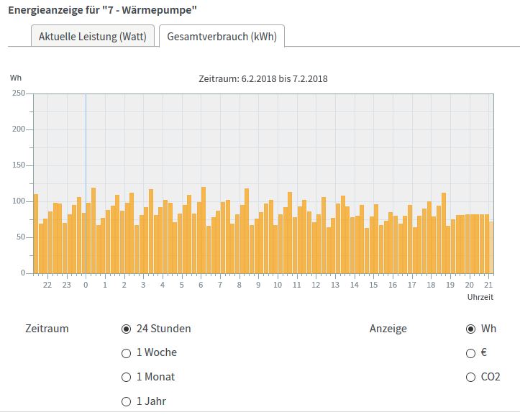Pick the 1 Jahr time period

click(x=127, y=401)
